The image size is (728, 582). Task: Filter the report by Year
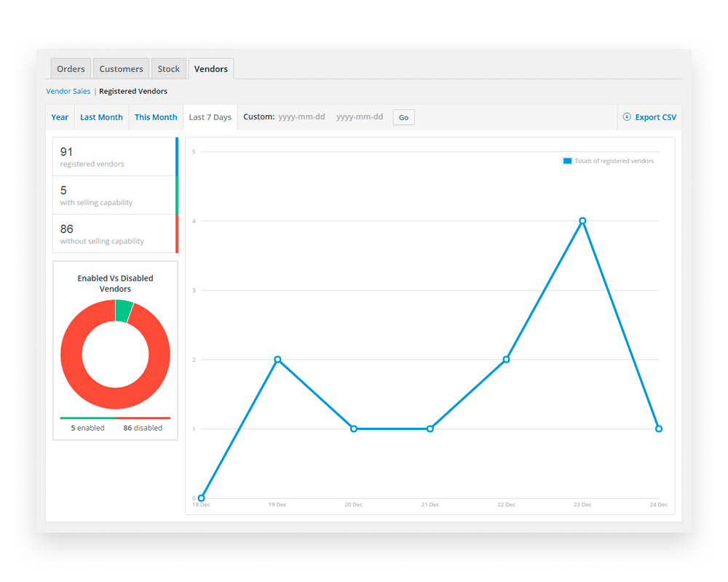60,117
